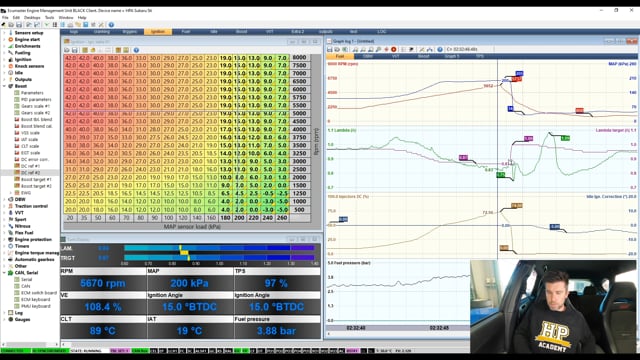Switch to the LOG desktop tab
Image resolution: width=640 pixels, height=360 pixels.
[x=381, y=31]
